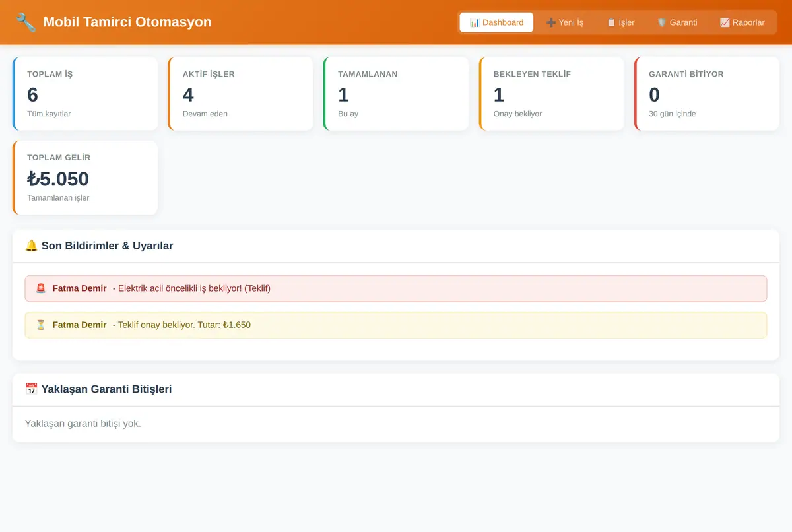Click the 'Devam eden' caption
Screen dimensions: 792x532
[205, 114]
